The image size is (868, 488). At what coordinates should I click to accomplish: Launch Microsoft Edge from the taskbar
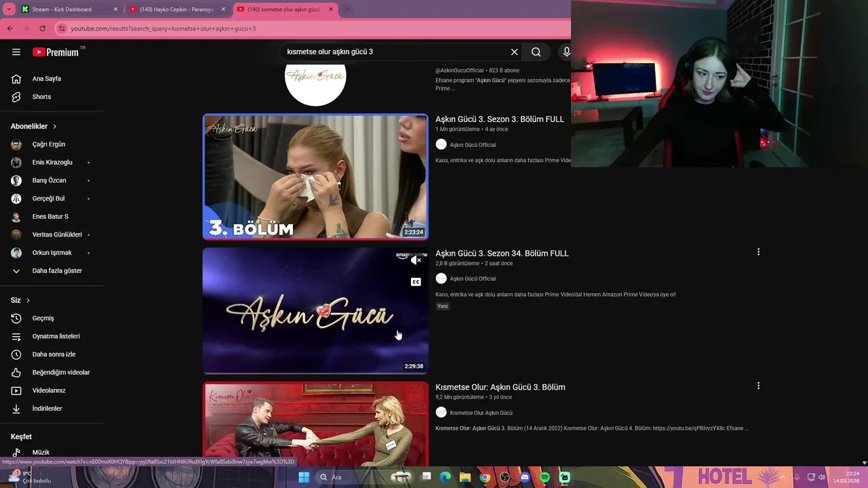pos(446,477)
